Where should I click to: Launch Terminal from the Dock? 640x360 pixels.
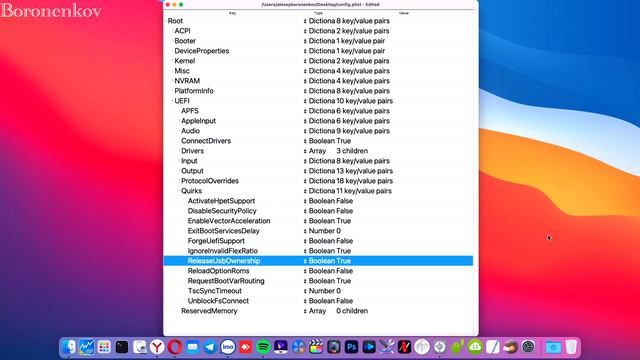(x=122, y=347)
